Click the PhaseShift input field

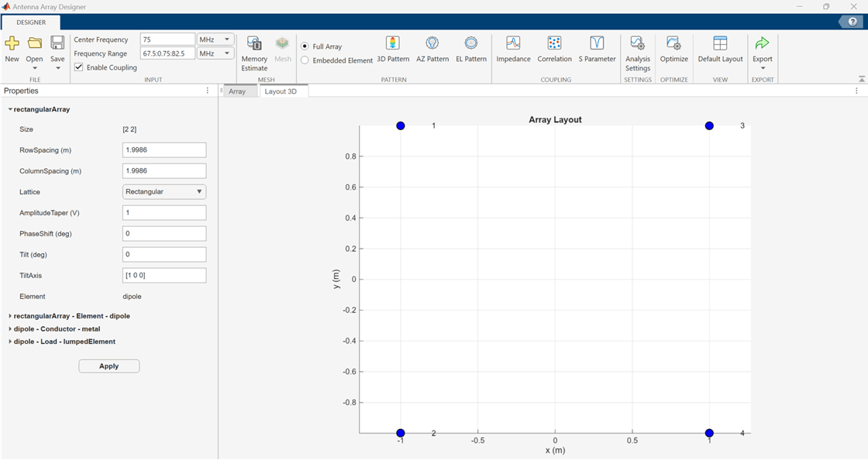coord(164,233)
